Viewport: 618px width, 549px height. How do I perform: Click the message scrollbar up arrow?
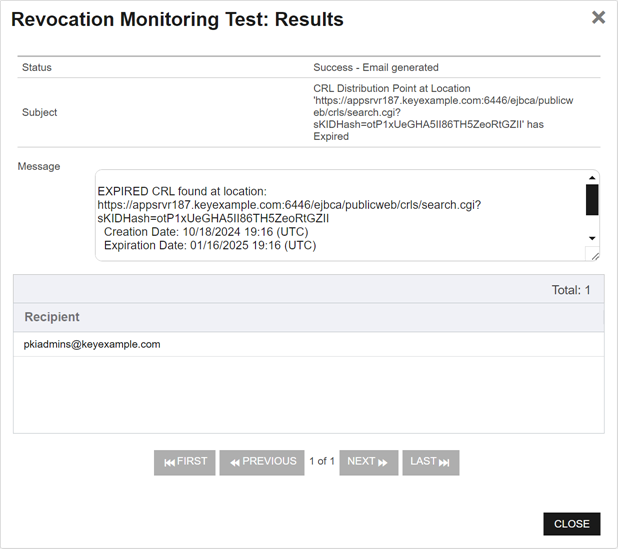(x=592, y=178)
